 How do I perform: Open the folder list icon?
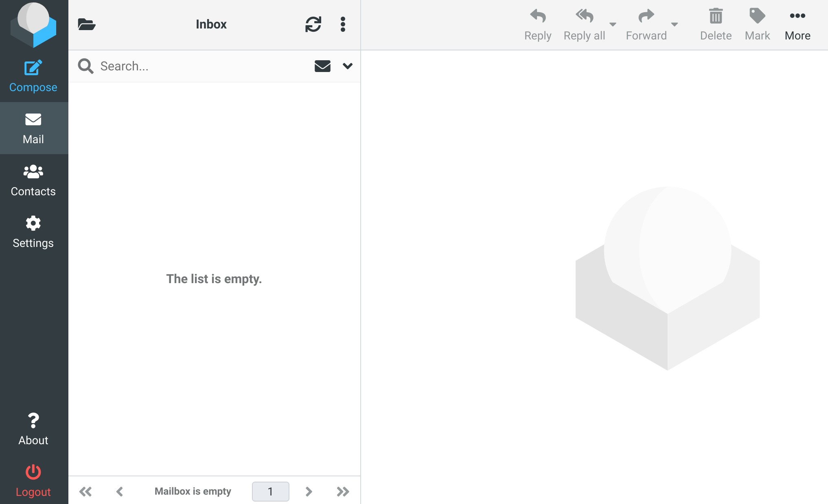click(86, 24)
